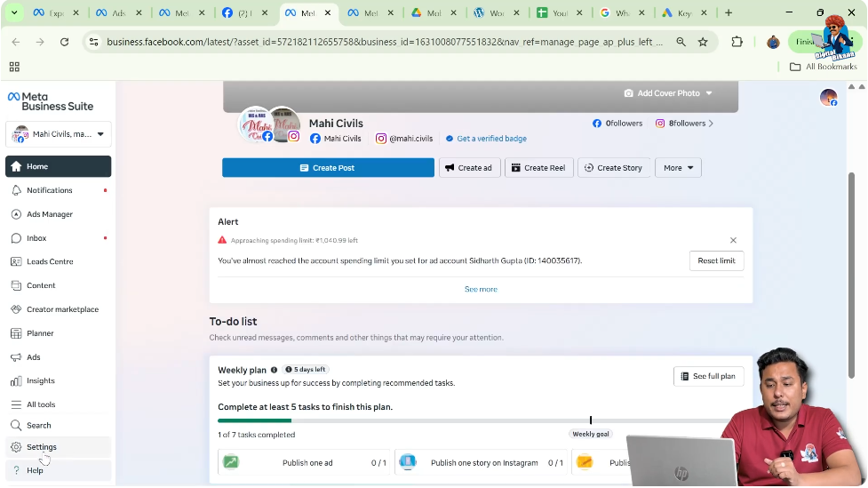Open Ads Manager from sidebar
Viewport: 868px width, 488px height.
[x=58, y=214]
